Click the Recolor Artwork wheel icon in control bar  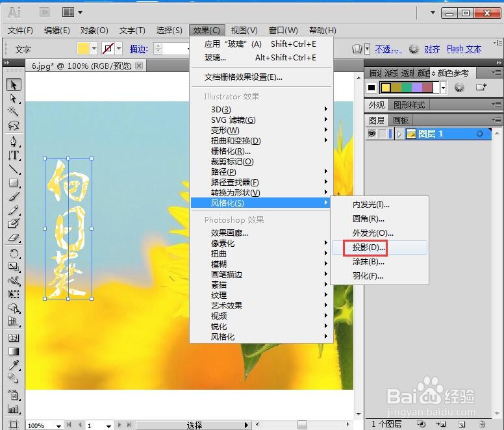414,49
